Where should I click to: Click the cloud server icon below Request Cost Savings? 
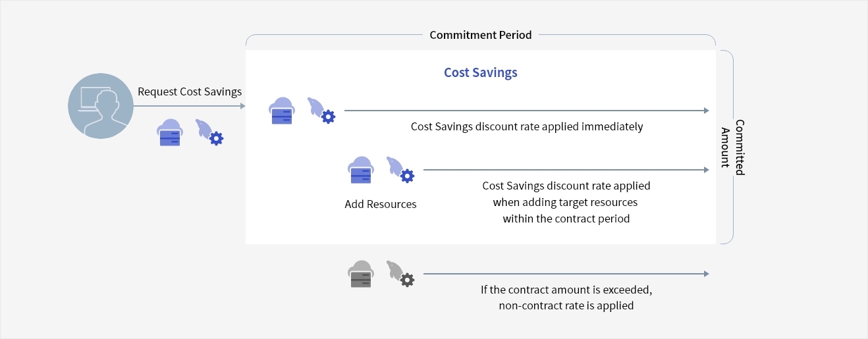pyautogui.click(x=169, y=133)
